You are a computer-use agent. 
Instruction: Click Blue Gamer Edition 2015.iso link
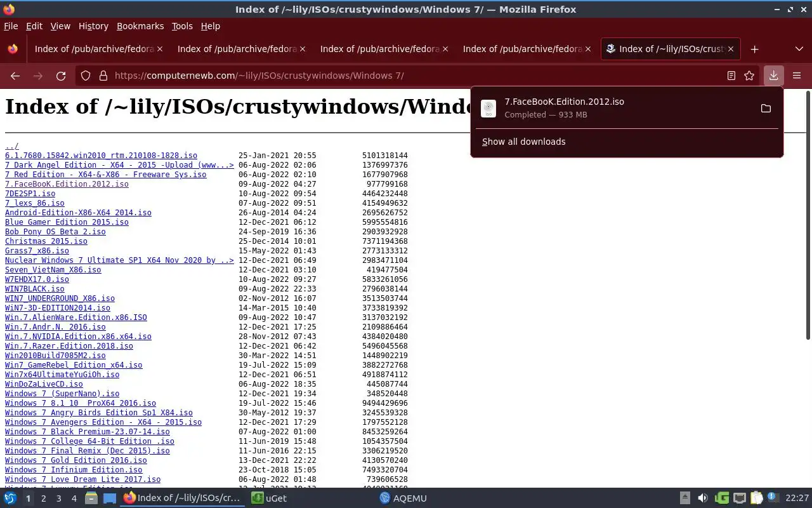[67, 222]
